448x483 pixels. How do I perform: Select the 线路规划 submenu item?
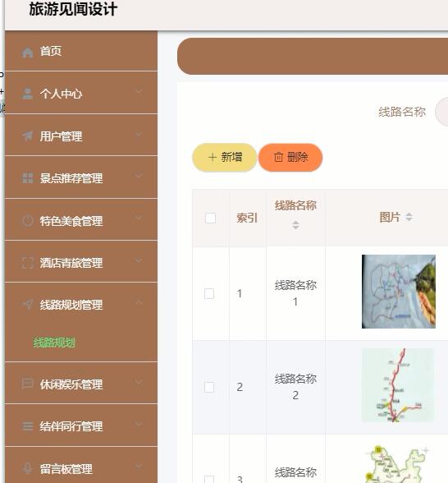tap(54, 343)
